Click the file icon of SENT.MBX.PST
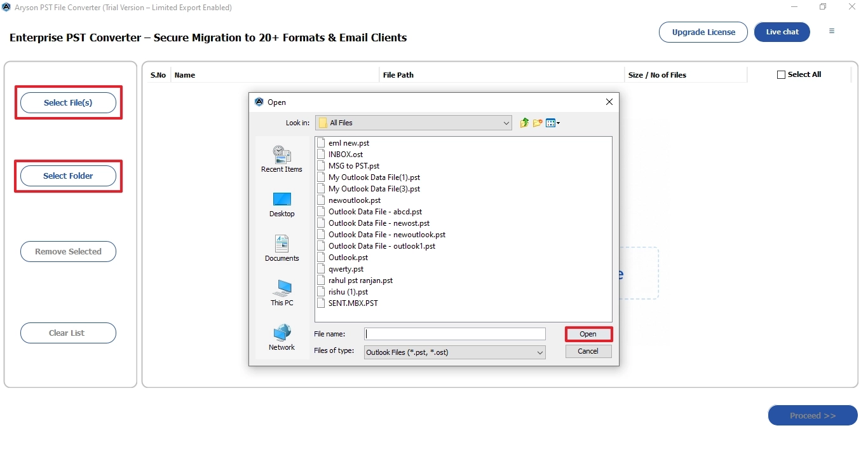This screenshot has height=463, width=868. 321,303
